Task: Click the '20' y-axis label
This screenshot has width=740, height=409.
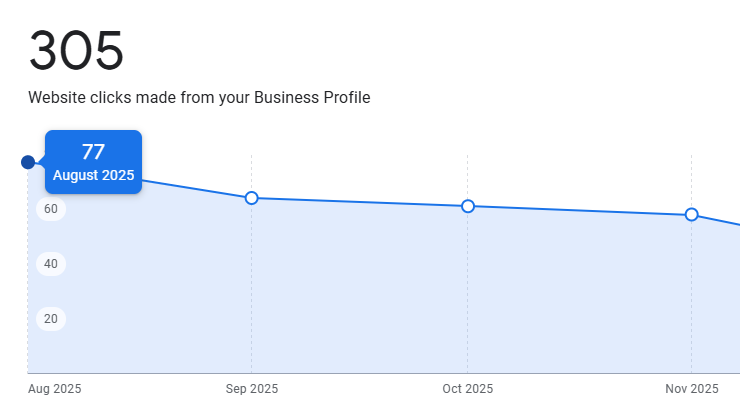Action: pyautogui.click(x=51, y=319)
